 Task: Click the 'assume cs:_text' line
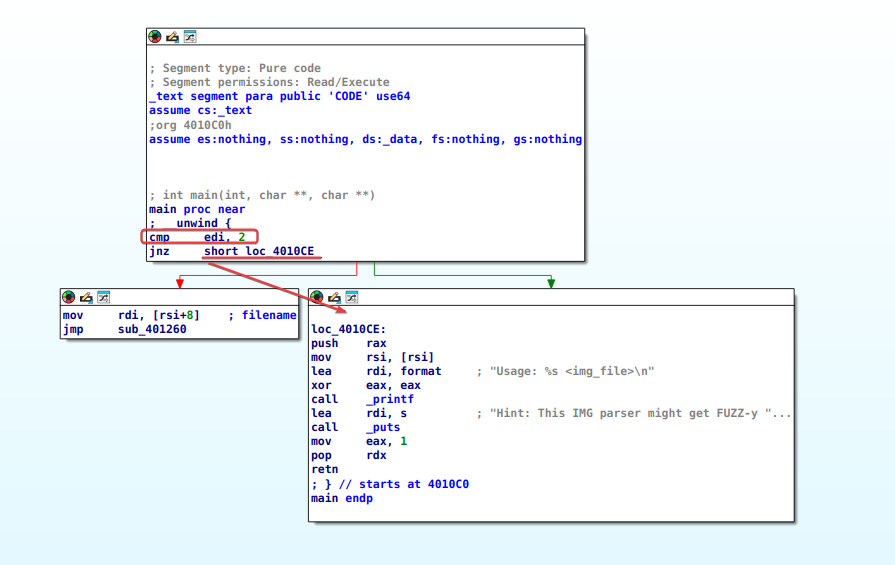tap(200, 110)
